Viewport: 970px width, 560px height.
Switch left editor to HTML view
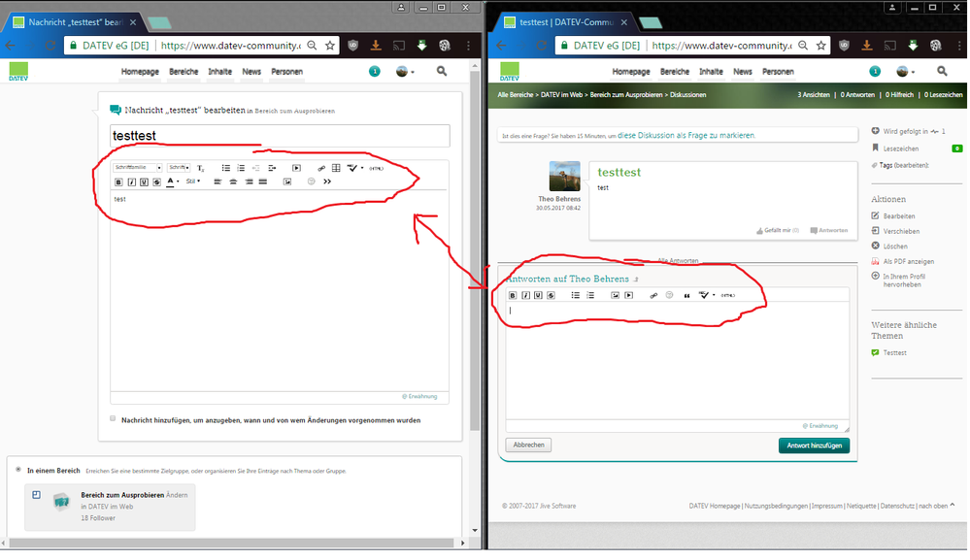tap(376, 168)
